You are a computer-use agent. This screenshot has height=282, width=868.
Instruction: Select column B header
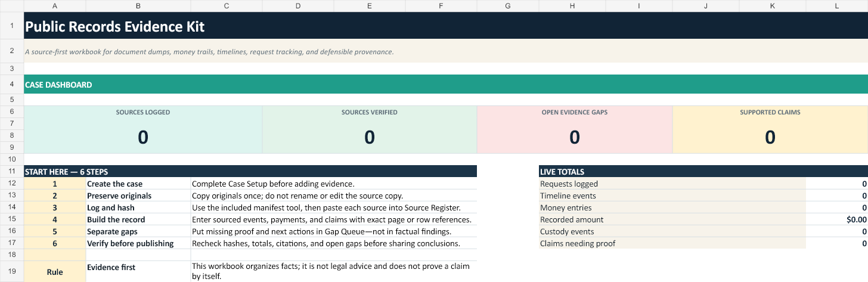click(x=138, y=5)
